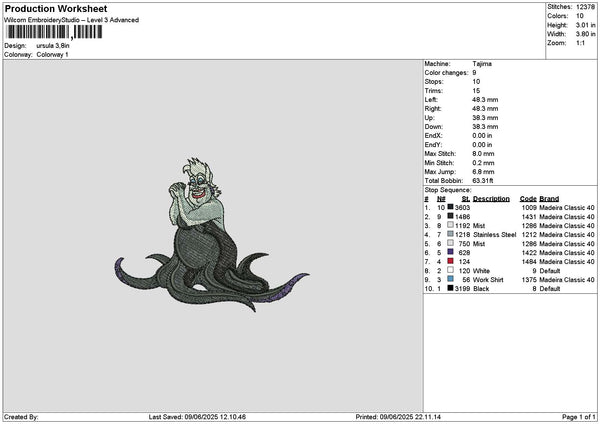The height and width of the screenshot is (424, 600).
Task: Click the 'Stop Sequence:' heading
Action: tap(448, 190)
